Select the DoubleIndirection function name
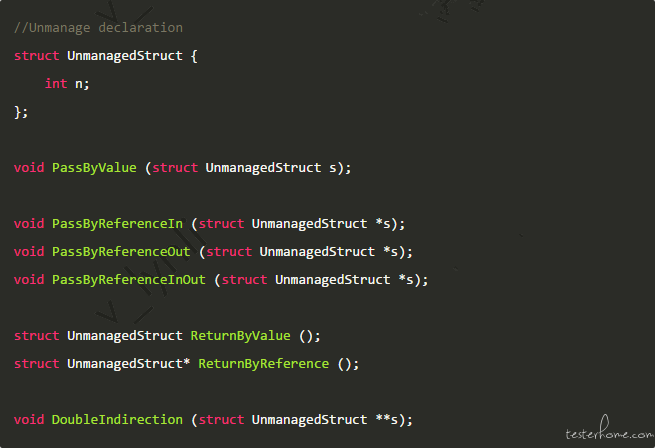Screen dimensions: 655x448 [117, 420]
